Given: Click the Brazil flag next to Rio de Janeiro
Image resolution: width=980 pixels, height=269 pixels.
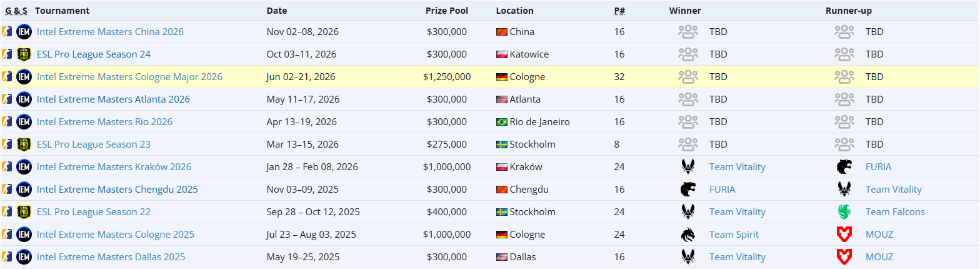Looking at the screenshot, I should pyautogui.click(x=501, y=122).
